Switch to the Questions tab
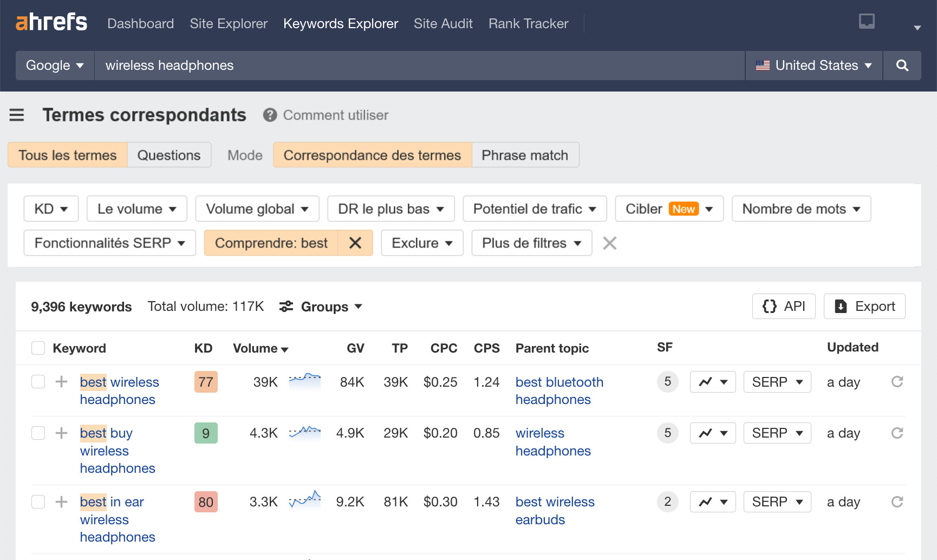The height and width of the screenshot is (560, 937). pos(169,155)
